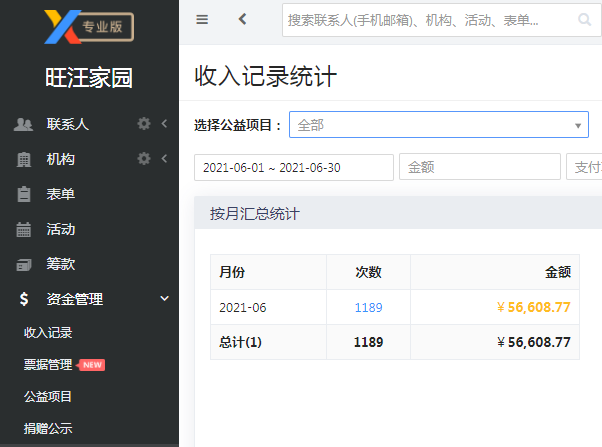Click the 筹款 sidebar icon
602x447 pixels.
(24, 265)
